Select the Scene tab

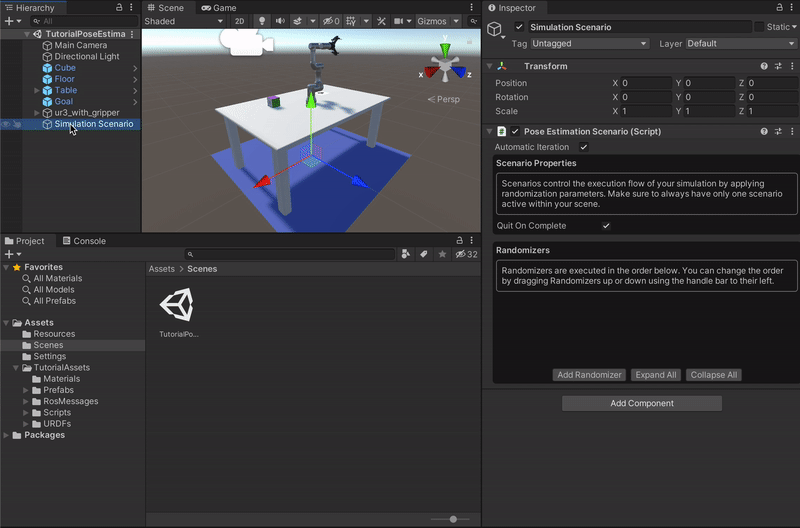(166, 8)
